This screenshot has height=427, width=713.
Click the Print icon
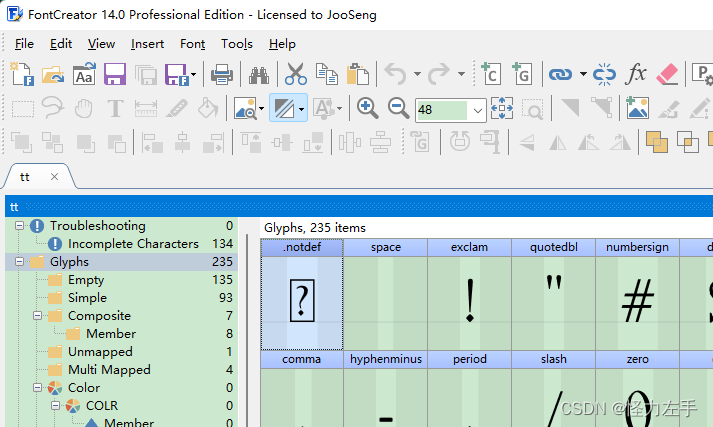click(221, 74)
